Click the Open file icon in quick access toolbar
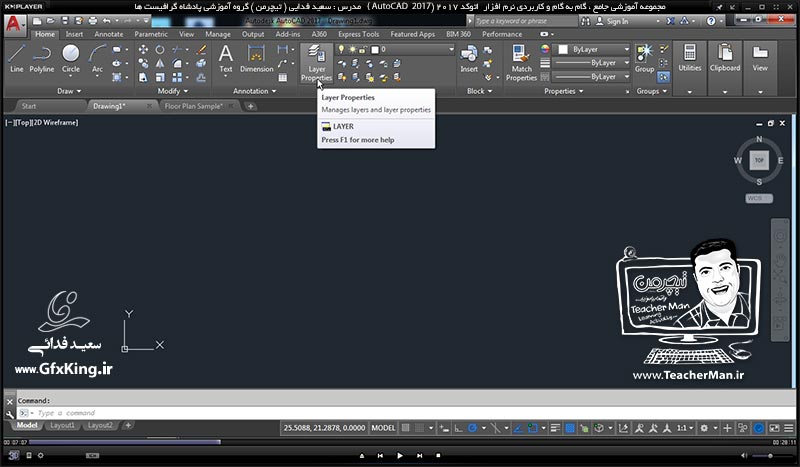 (51, 21)
